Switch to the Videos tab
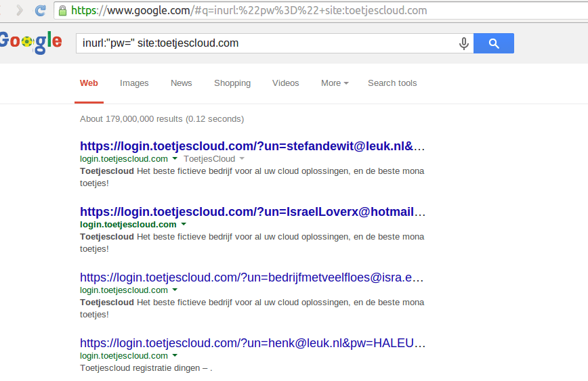Screen dimensions: 588x381 point(285,83)
